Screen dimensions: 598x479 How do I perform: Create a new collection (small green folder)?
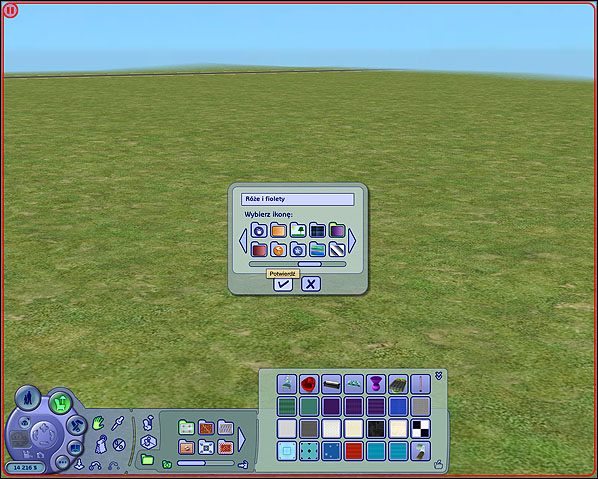click(167, 464)
